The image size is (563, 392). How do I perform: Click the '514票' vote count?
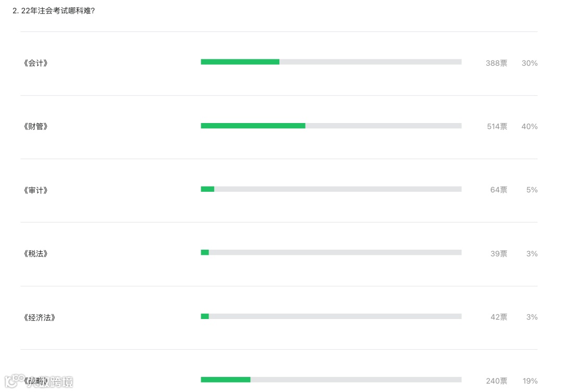[x=496, y=127]
